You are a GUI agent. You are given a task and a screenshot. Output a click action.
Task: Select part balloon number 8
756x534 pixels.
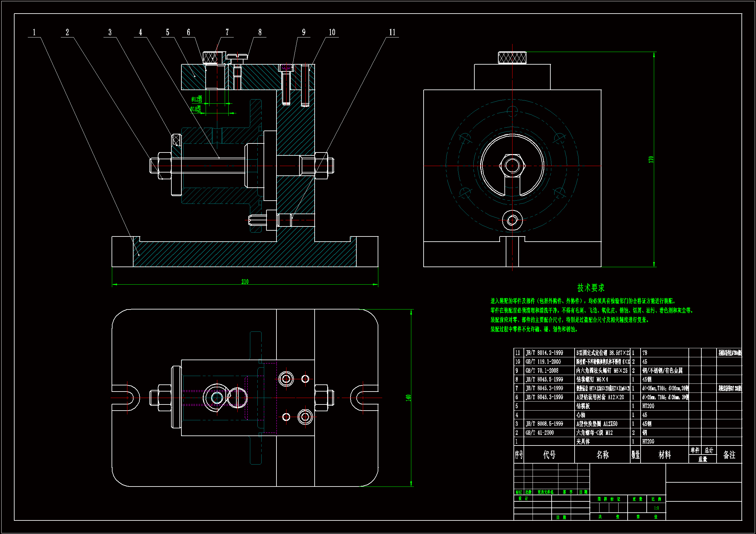click(260, 32)
